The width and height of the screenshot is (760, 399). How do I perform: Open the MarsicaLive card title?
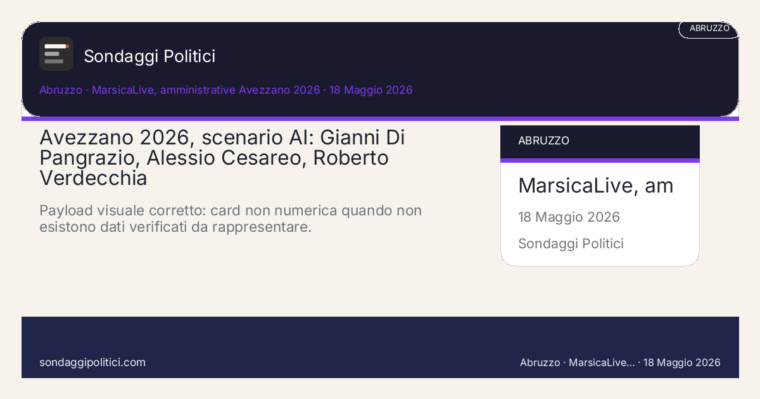(x=596, y=186)
